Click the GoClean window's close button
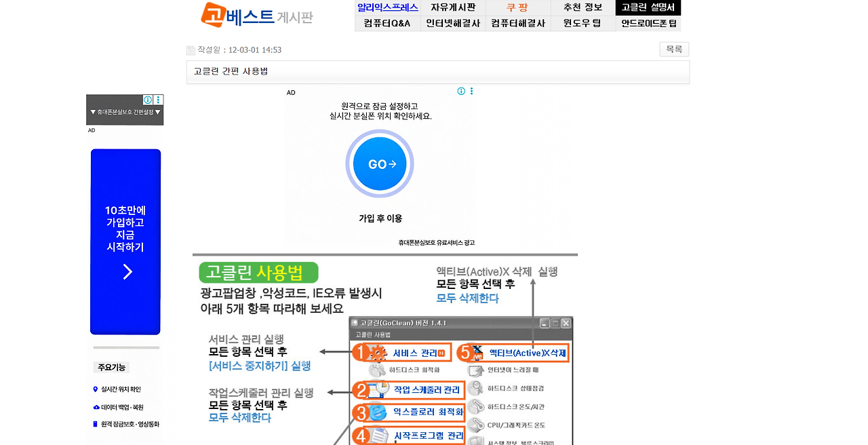 point(566,323)
